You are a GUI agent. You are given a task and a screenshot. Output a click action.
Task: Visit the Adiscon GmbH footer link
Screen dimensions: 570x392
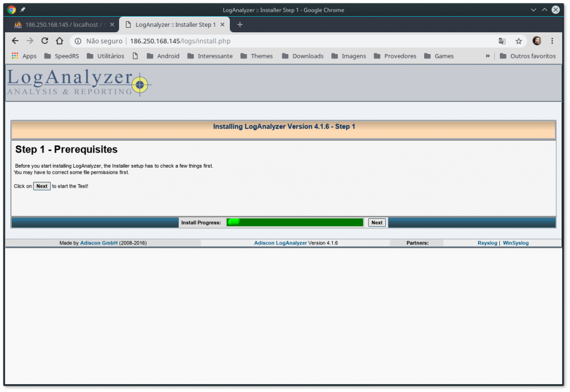[x=99, y=242]
